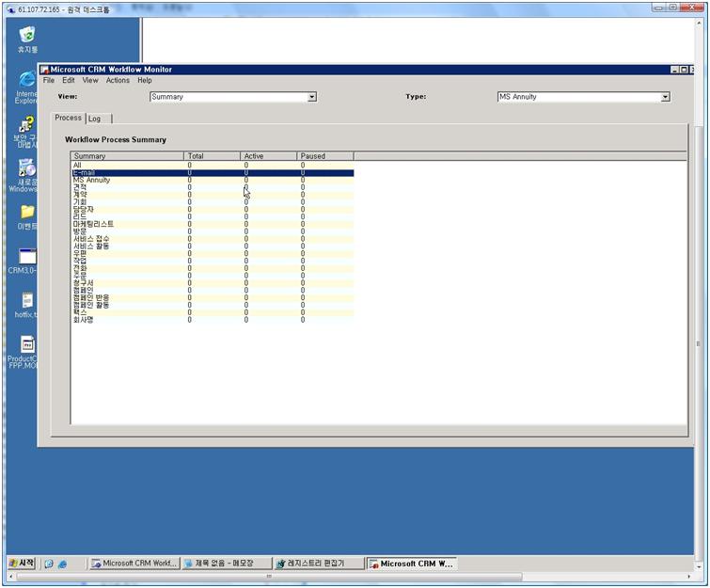Select the 마케팅리스트 row
This screenshot has height=588, width=710.
coord(213,224)
